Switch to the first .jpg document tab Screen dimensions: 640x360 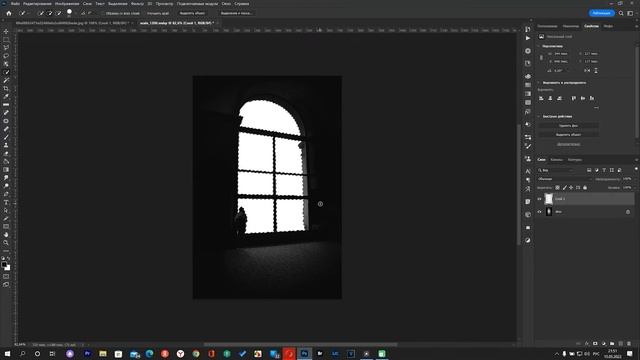72,23
